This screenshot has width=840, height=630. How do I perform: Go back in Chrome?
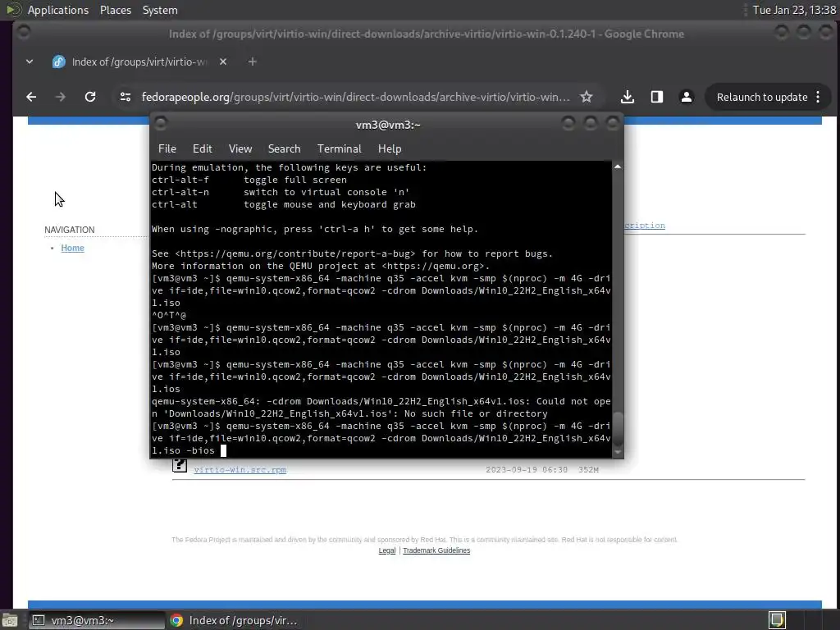click(31, 97)
